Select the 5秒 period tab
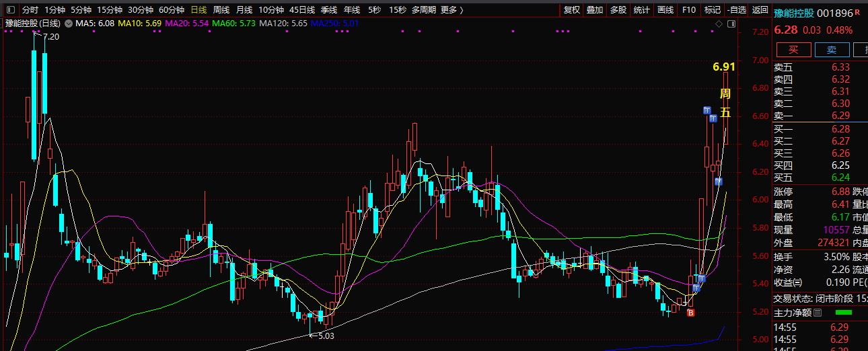 [374, 10]
